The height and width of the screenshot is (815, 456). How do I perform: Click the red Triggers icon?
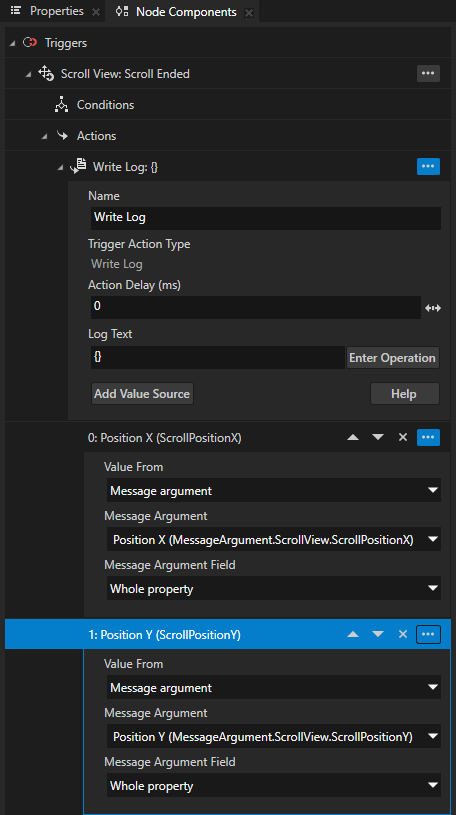pos(30,43)
